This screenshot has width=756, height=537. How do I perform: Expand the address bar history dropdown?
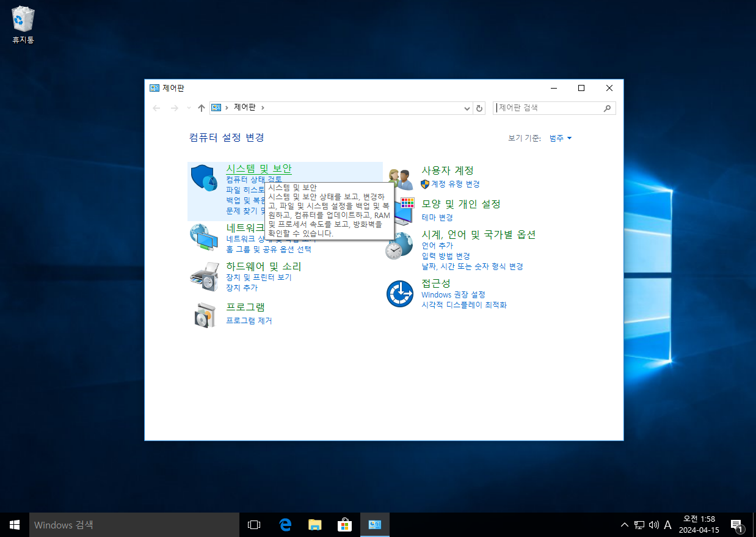pyautogui.click(x=467, y=108)
